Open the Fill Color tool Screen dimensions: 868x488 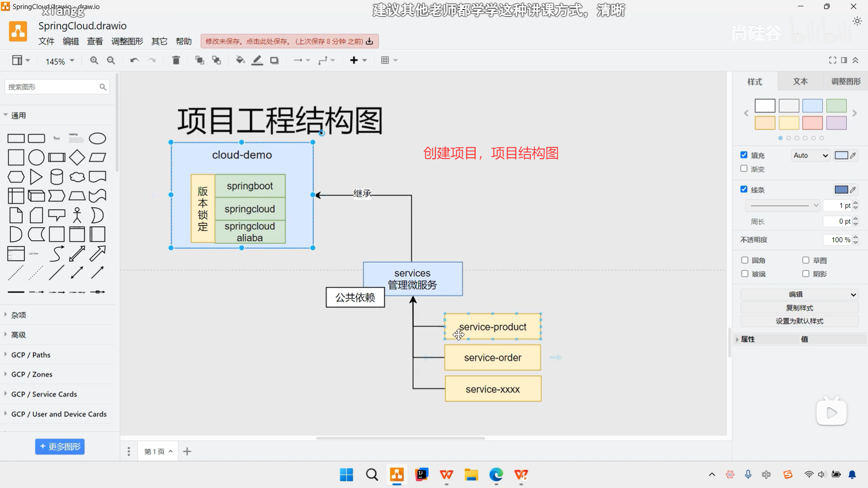tap(240, 60)
